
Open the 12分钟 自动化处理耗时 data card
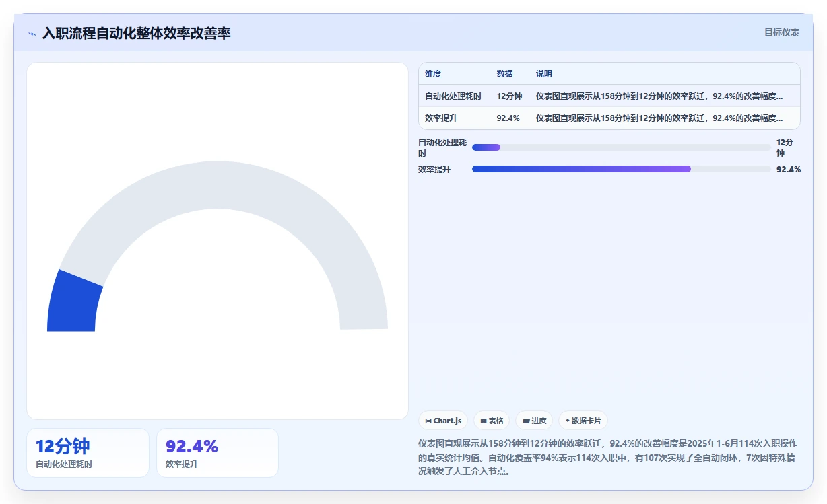[88, 453]
